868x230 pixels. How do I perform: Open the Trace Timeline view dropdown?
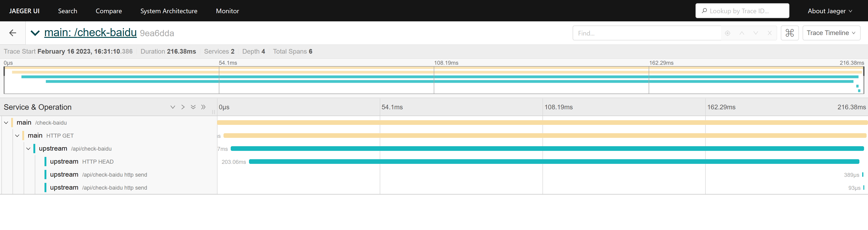pyautogui.click(x=831, y=33)
